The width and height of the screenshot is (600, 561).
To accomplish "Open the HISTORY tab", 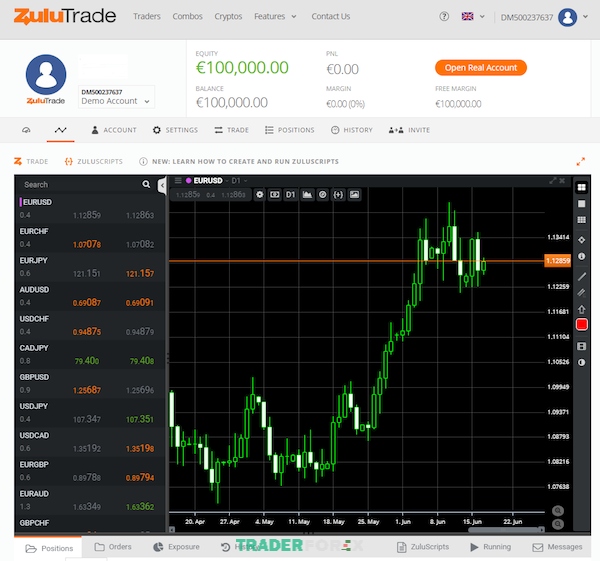I will tap(352, 130).
